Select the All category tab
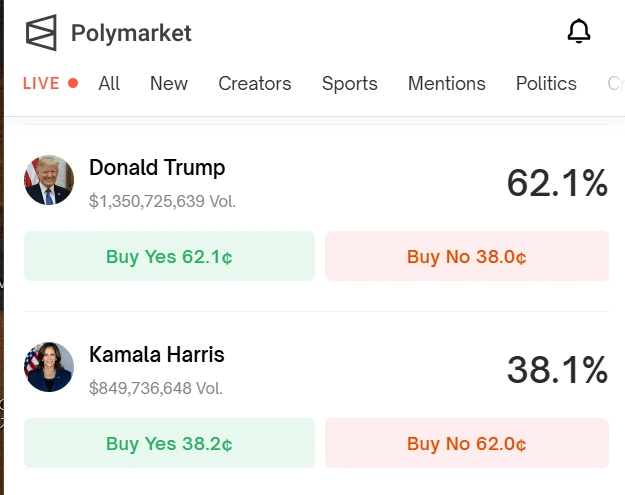 coord(109,84)
